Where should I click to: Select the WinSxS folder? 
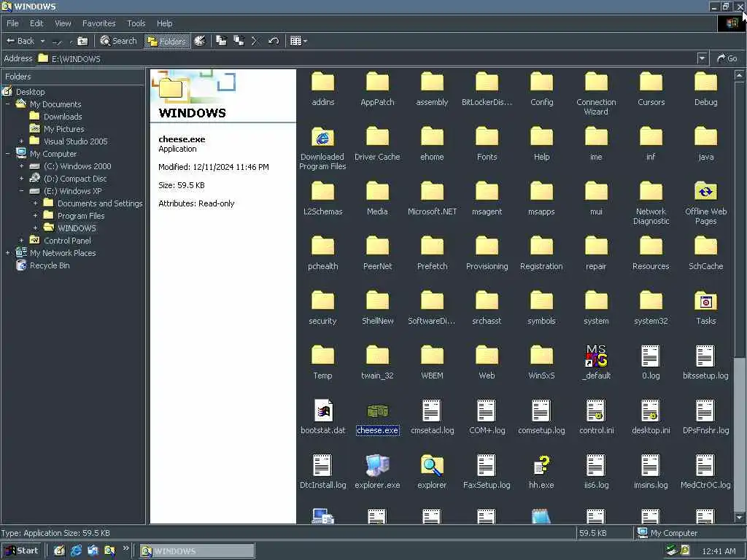click(541, 362)
